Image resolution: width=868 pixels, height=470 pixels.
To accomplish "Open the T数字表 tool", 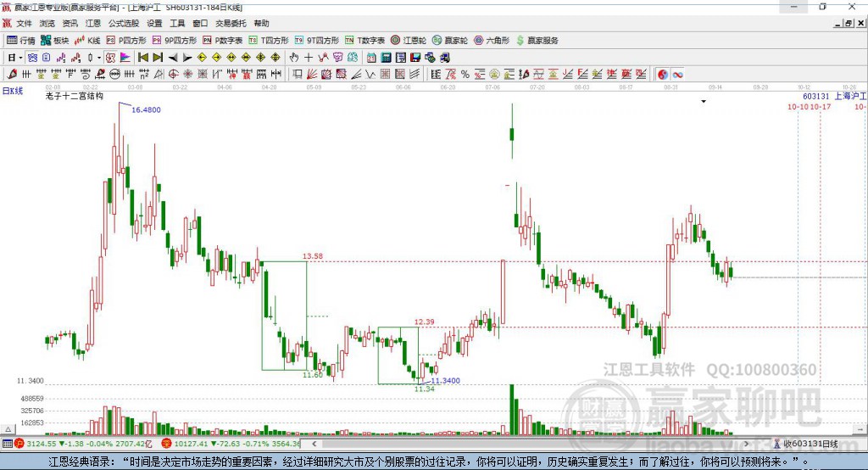I will pos(364,41).
